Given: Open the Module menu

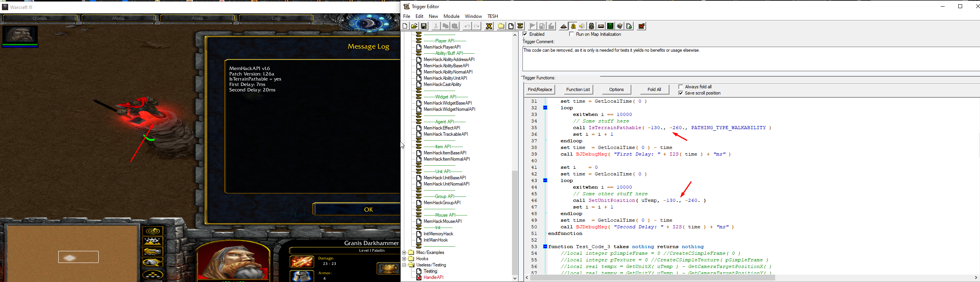Looking at the screenshot, I should click(451, 16).
